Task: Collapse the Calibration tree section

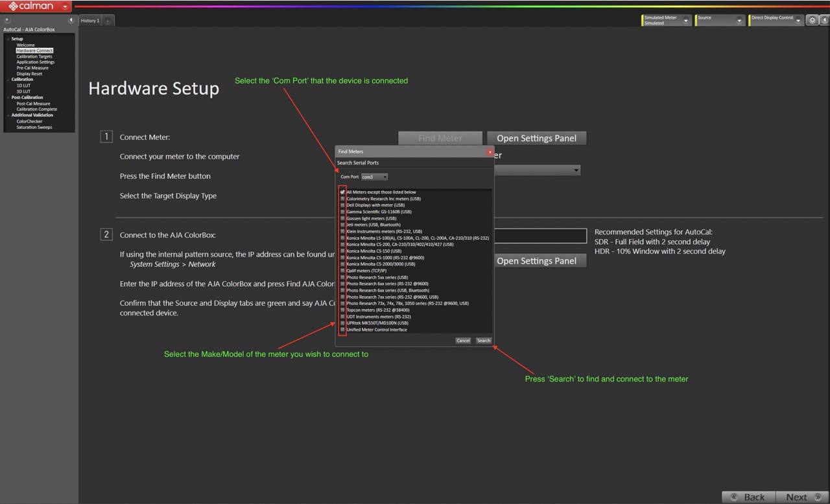Action: pos(8,80)
